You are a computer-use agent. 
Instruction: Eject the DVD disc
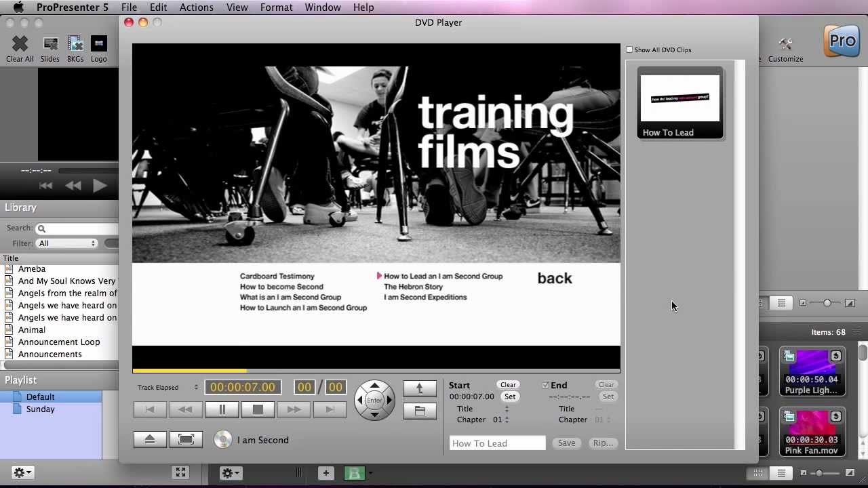coord(150,439)
